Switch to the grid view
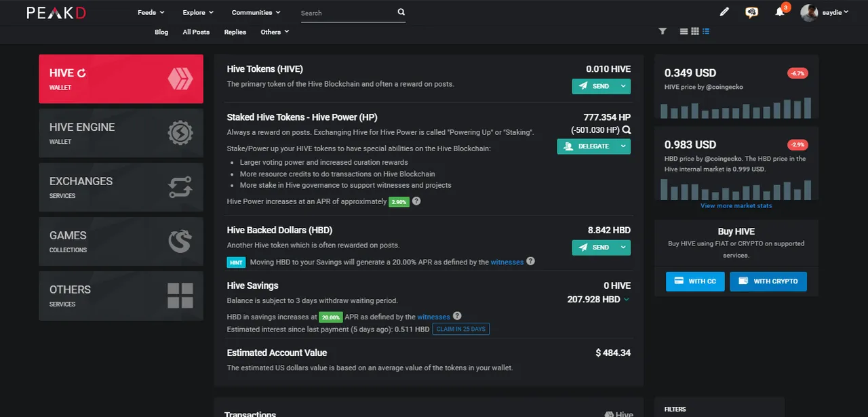Viewport: 868px width, 417px height. (x=694, y=31)
